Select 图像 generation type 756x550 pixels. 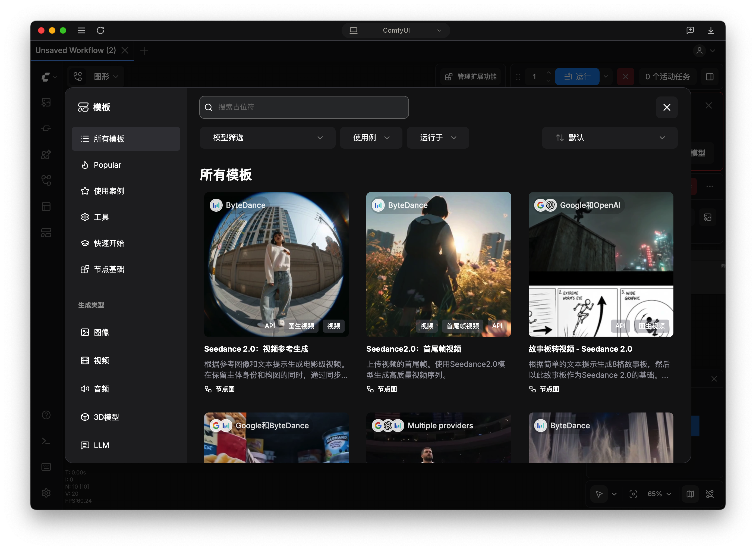point(126,332)
